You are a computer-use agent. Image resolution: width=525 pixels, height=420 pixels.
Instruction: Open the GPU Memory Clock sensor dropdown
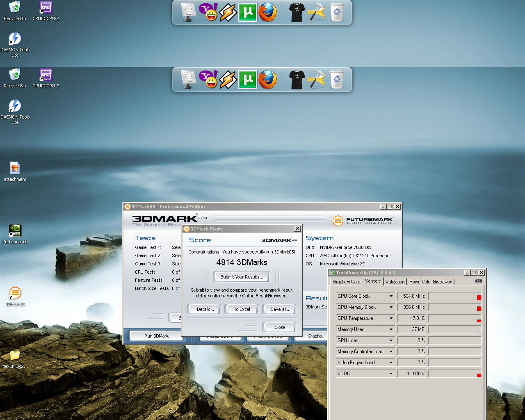pos(391,307)
